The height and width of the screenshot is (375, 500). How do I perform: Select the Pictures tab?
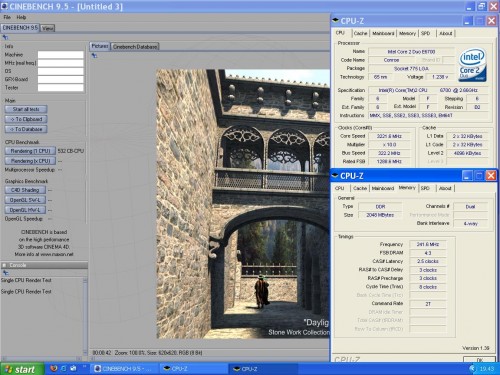(x=100, y=46)
